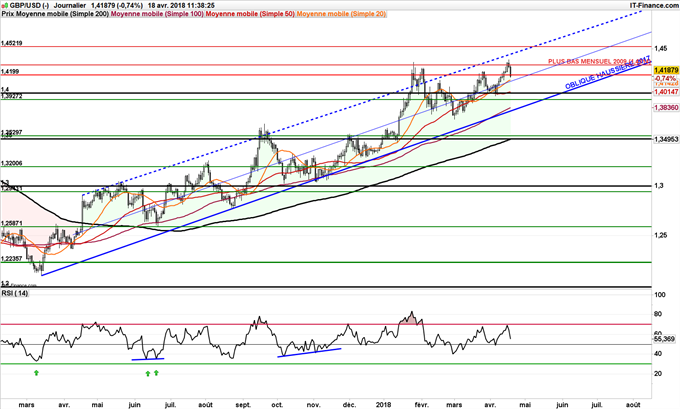Click the 1,34953 moving average tag
Image resolution: width=680 pixels, height=409 pixels.
[x=666, y=140]
